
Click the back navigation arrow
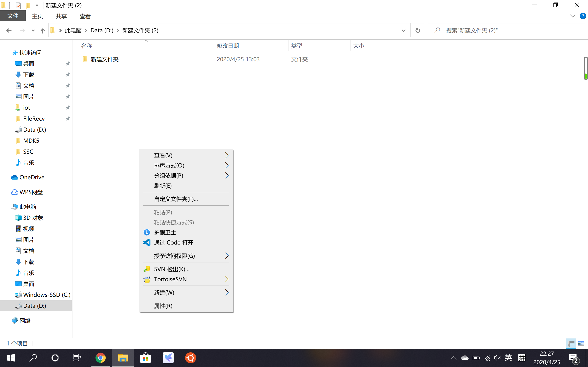9,30
